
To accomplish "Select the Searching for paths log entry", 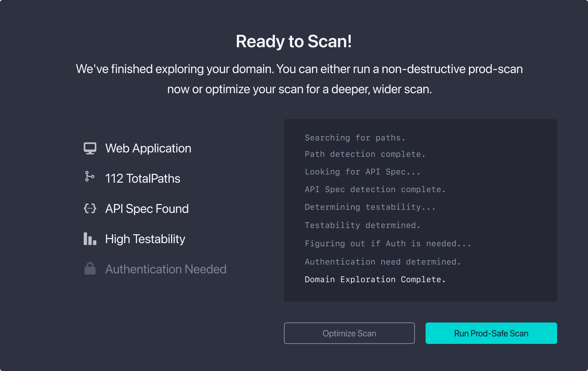I will pos(355,138).
